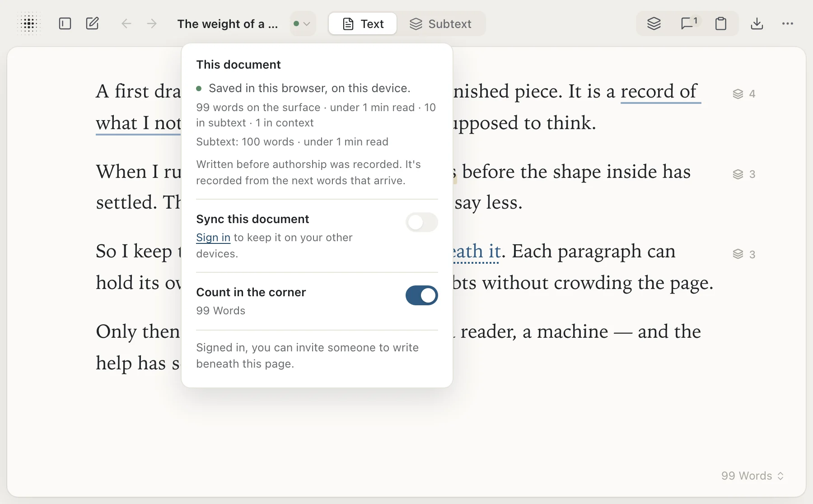Enable Sync this document switch
This screenshot has height=504, width=813.
[x=422, y=222]
